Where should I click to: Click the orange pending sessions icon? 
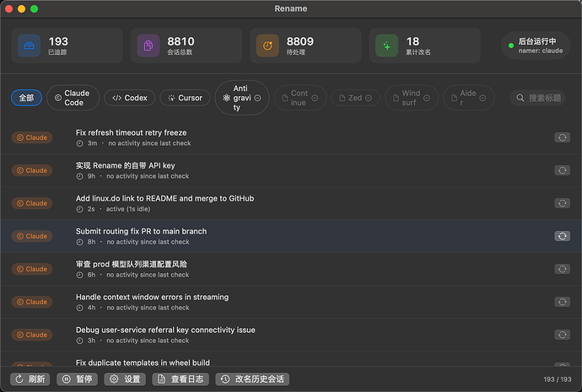(267, 46)
